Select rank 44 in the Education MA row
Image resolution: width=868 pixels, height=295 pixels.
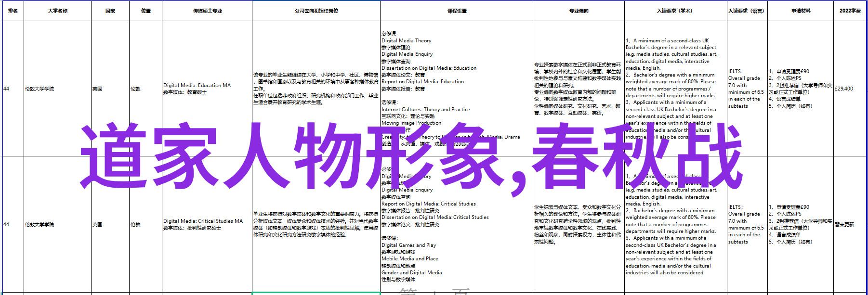coord(13,89)
